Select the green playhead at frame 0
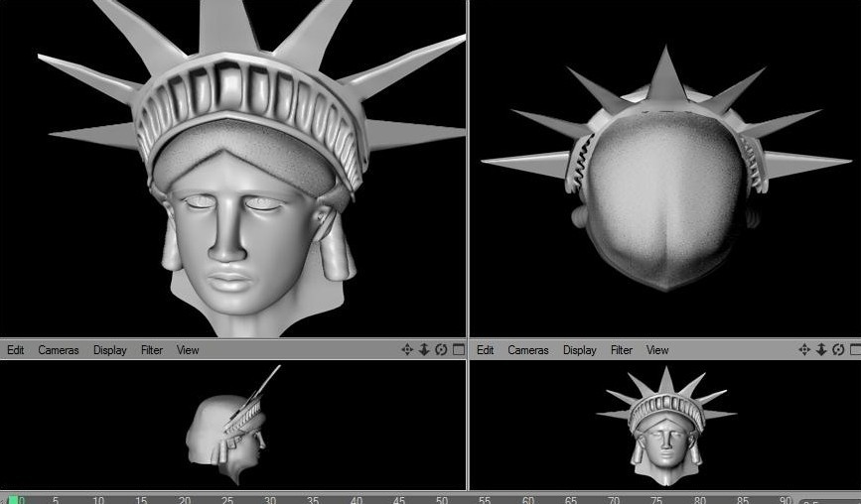Image resolution: width=861 pixels, height=504 pixels. click(x=13, y=500)
